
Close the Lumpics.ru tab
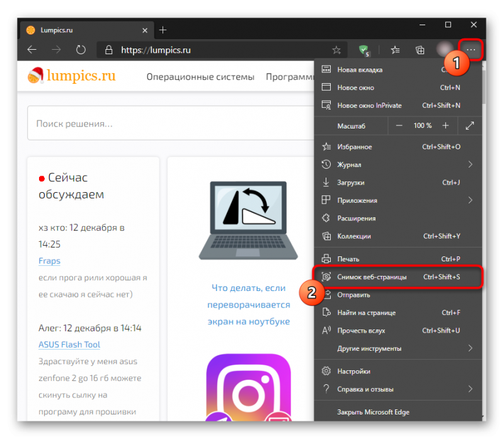(x=145, y=30)
